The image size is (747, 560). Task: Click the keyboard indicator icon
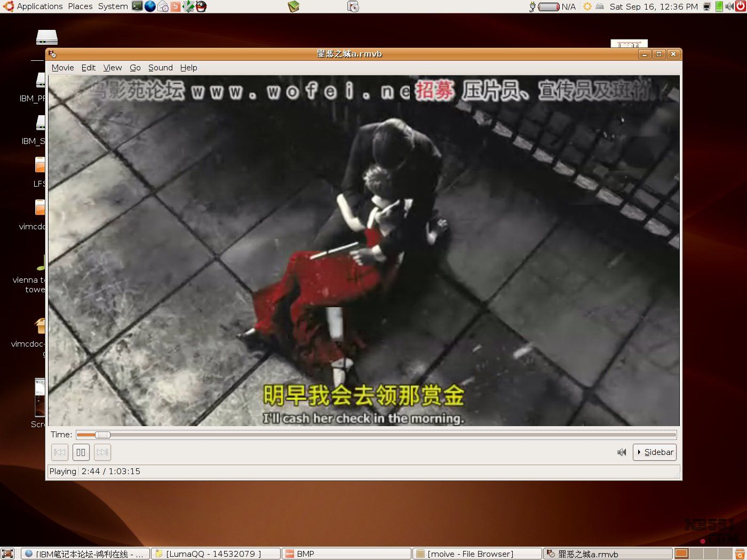600,6
